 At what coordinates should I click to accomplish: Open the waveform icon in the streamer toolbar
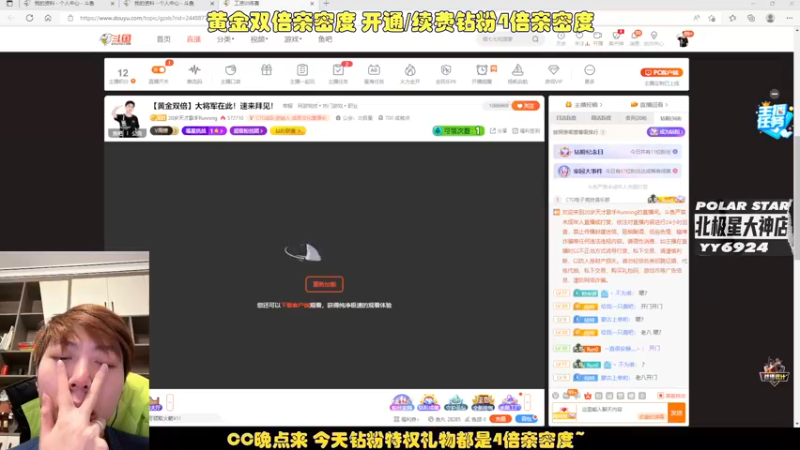(x=194, y=70)
